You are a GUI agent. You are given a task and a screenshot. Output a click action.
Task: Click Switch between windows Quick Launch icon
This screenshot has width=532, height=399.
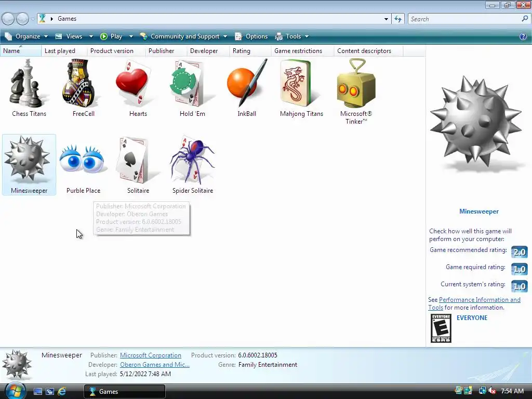[x=50, y=391]
